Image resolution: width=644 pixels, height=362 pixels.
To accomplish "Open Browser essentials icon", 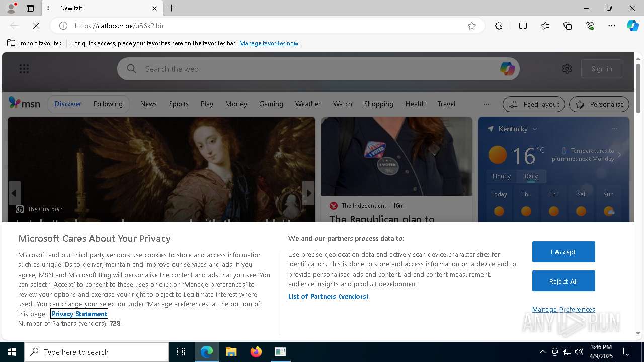I will [x=590, y=26].
